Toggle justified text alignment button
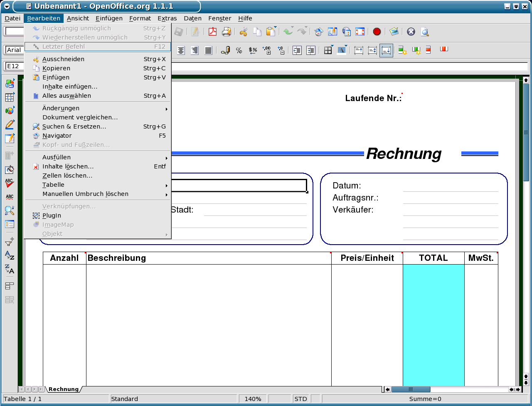 coord(209,50)
